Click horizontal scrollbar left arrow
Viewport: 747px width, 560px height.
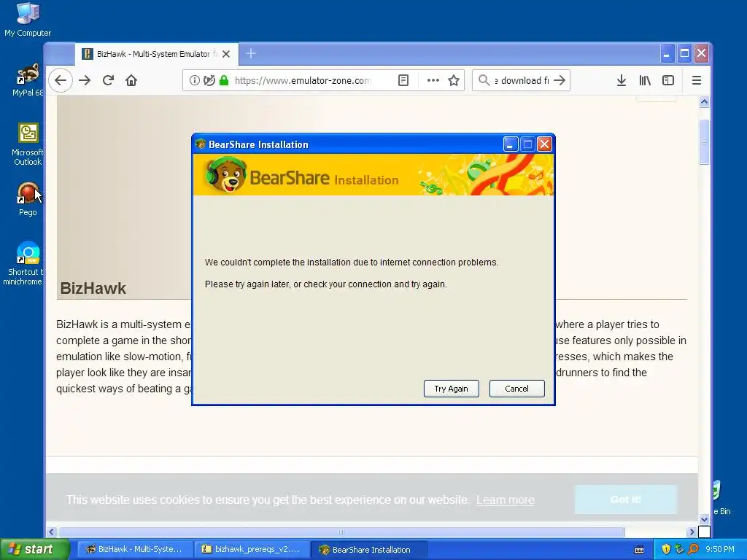click(x=52, y=532)
